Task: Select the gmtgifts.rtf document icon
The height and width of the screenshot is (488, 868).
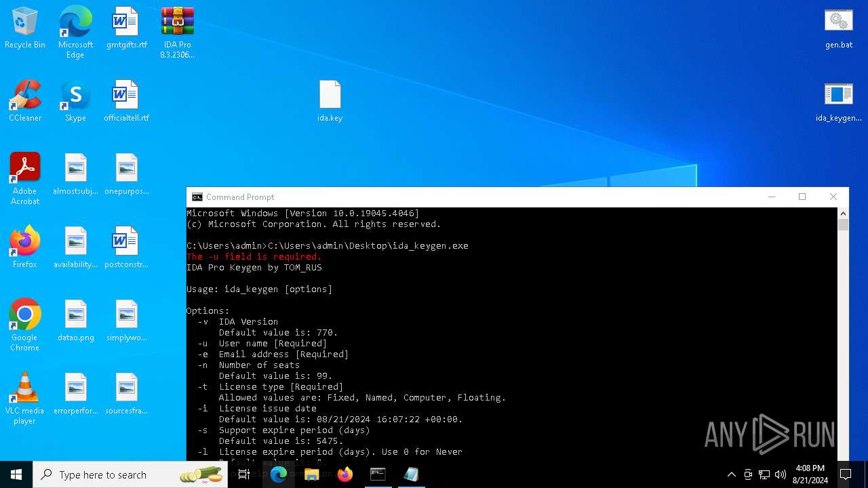Action: (x=126, y=28)
